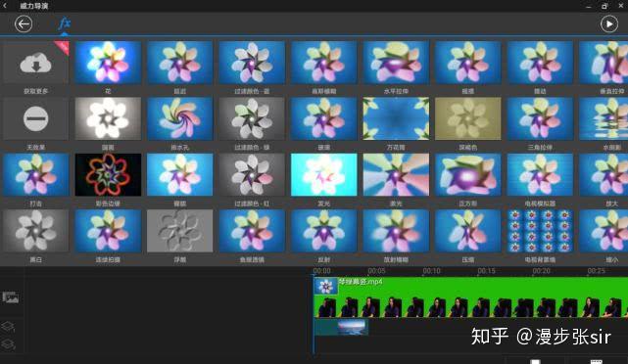Apply the 电视背景墙 TV wall grid effect
Image resolution: width=628 pixels, height=364 pixels.
pos(540,231)
